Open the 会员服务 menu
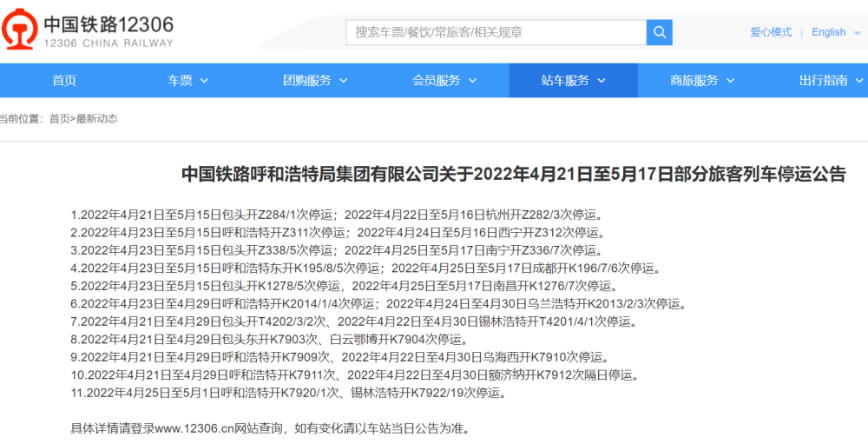The width and height of the screenshot is (868, 444). (444, 81)
